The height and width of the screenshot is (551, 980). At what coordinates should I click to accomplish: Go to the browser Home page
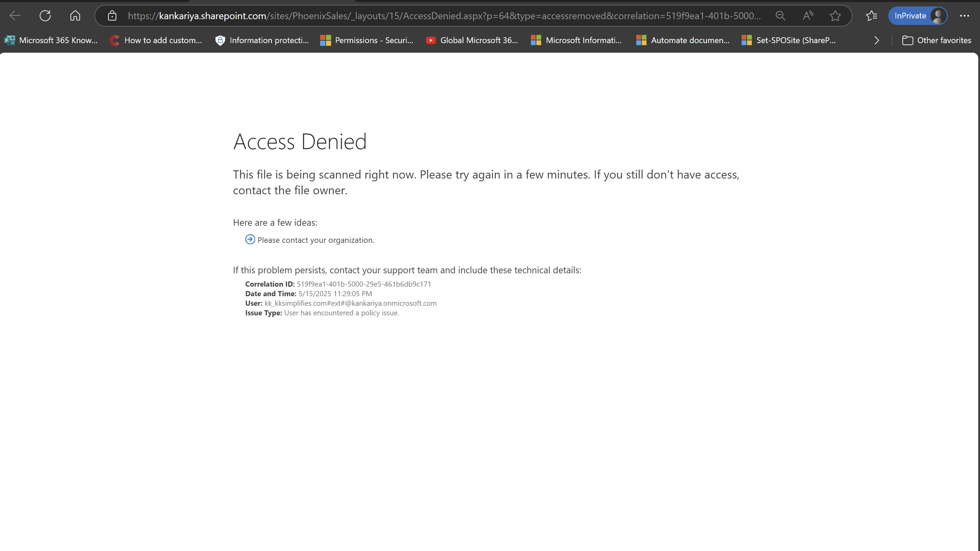(75, 16)
